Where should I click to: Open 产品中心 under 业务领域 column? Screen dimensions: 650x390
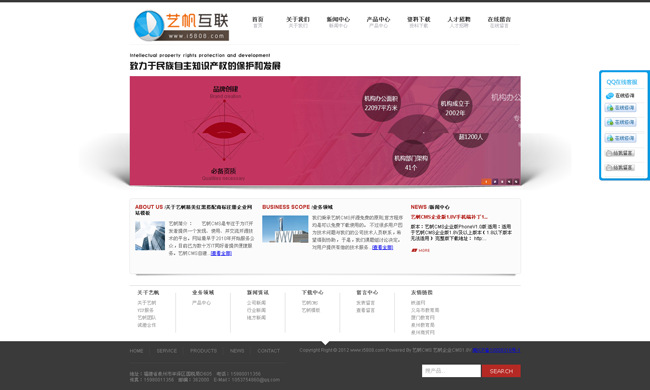(x=201, y=303)
